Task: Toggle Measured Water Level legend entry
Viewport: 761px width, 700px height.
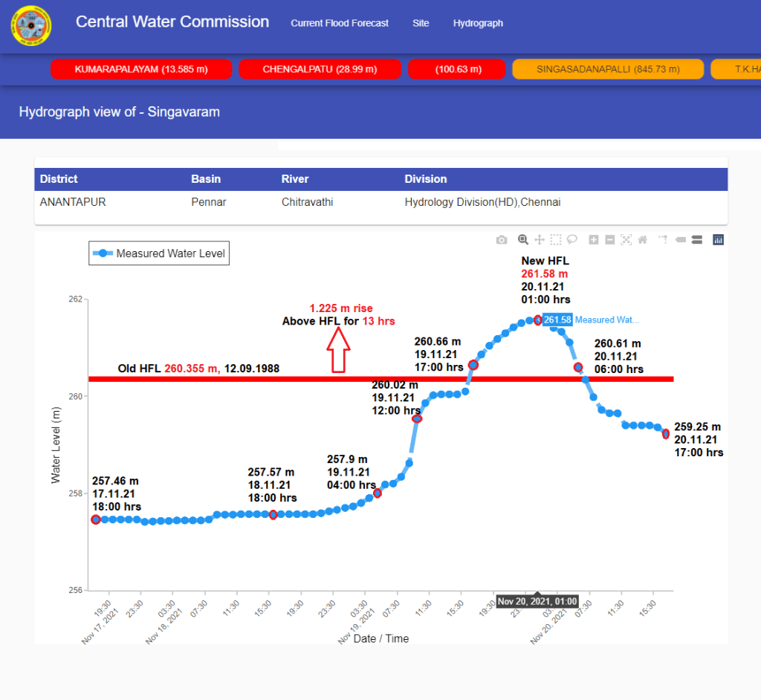Action: tap(158, 253)
